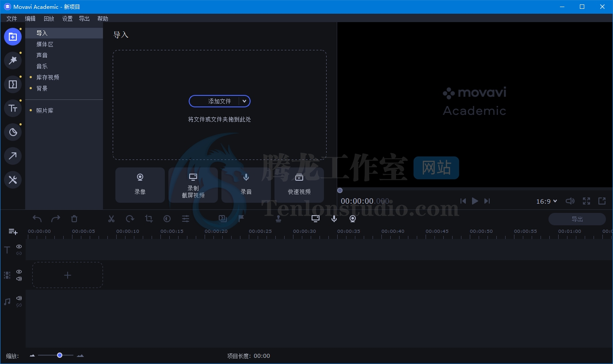Click the stamp icon in timeline toolbar

[x=278, y=218]
